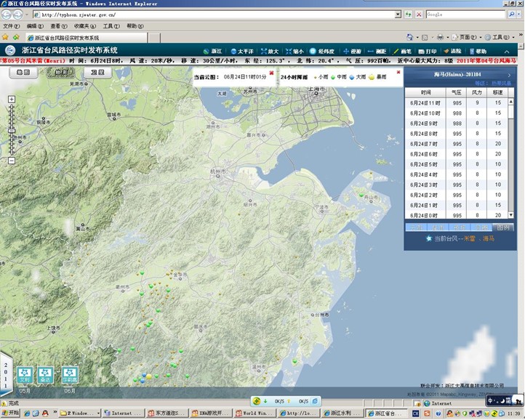Screen dimensions: 525x420
Task: Switch to the 浙江水利 taskbar window
Action: [343, 413]
